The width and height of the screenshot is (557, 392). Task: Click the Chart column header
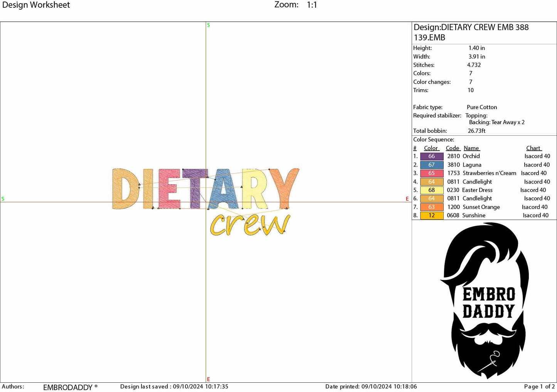click(x=533, y=148)
